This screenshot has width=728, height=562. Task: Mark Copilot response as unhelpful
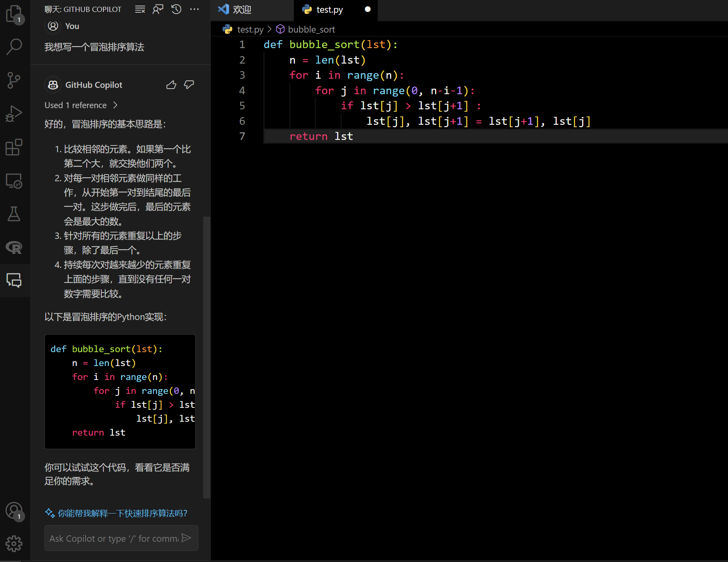(189, 85)
